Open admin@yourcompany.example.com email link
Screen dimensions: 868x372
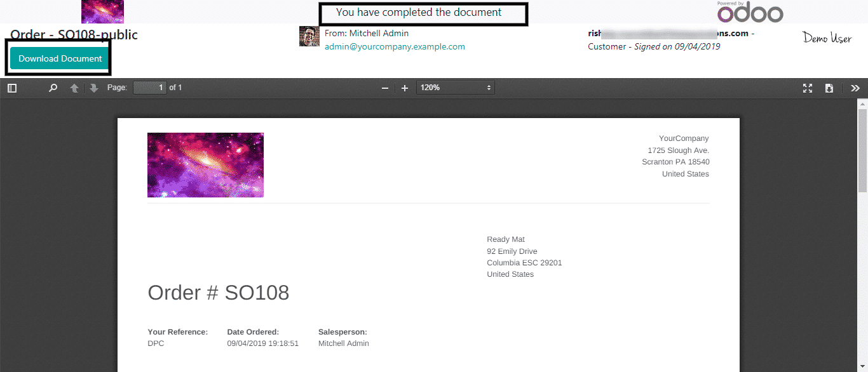pyautogui.click(x=395, y=46)
